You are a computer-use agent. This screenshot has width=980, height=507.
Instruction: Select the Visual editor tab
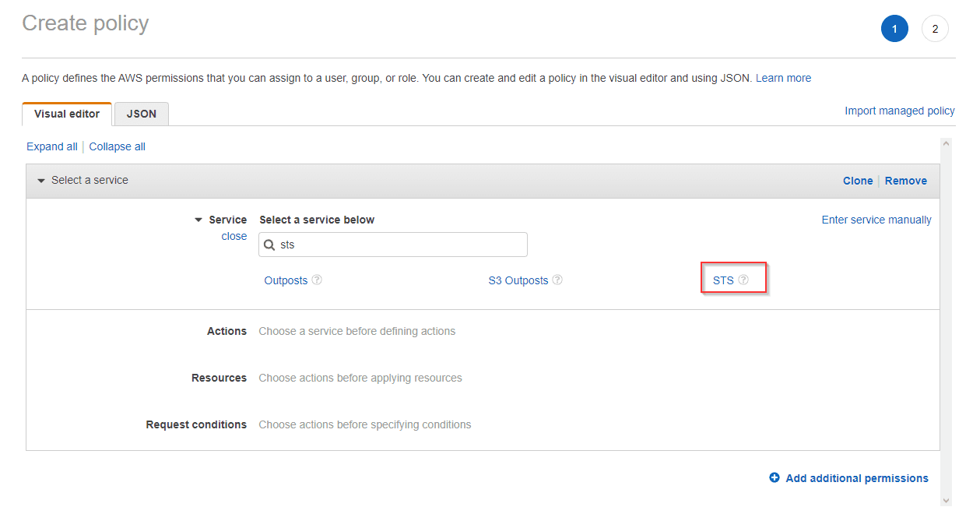(67, 114)
